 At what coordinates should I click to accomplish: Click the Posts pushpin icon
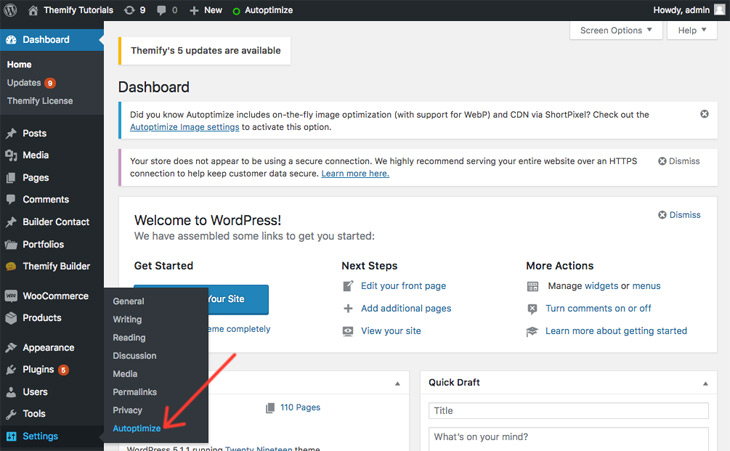pyautogui.click(x=11, y=134)
